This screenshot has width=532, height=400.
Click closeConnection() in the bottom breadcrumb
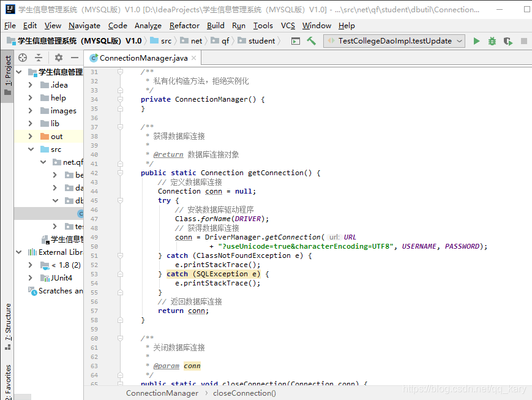coord(244,393)
